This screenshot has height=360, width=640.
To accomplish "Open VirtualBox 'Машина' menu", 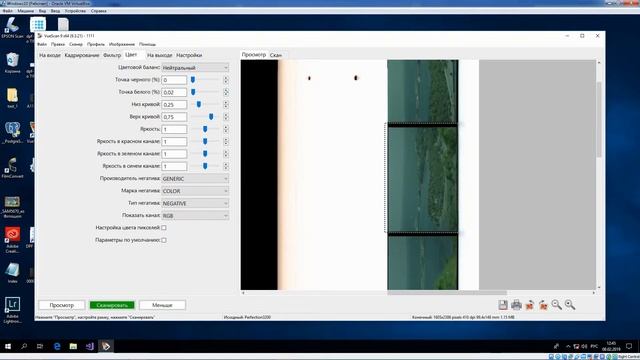I will pyautogui.click(x=25, y=11).
